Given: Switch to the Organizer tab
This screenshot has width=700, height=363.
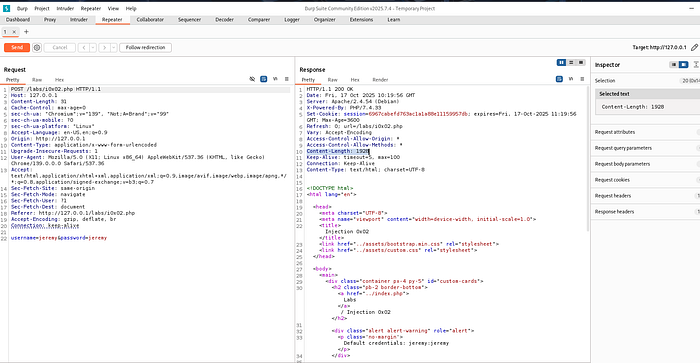Looking at the screenshot, I should (325, 20).
